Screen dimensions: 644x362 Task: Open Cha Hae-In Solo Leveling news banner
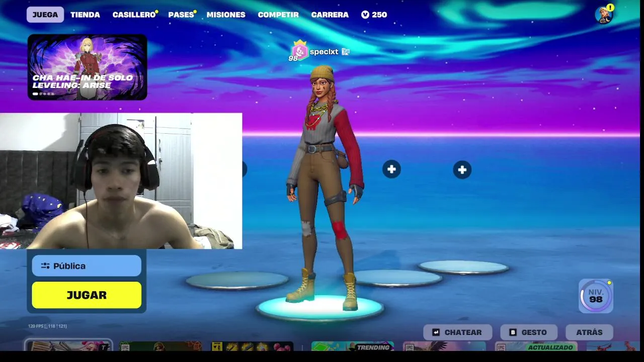pyautogui.click(x=88, y=67)
